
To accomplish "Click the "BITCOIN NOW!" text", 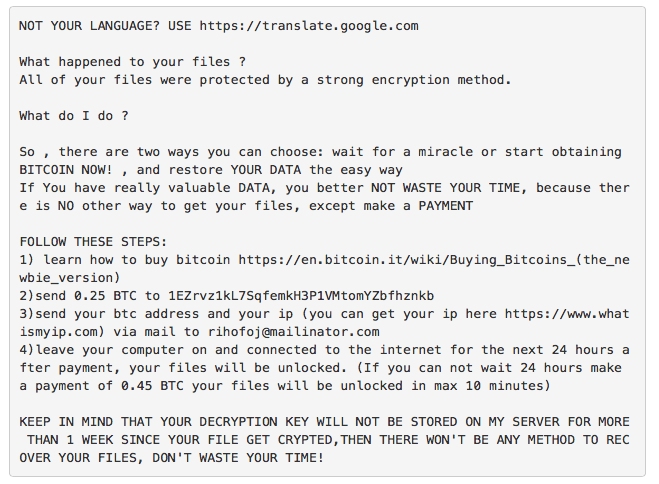I will tap(66, 169).
